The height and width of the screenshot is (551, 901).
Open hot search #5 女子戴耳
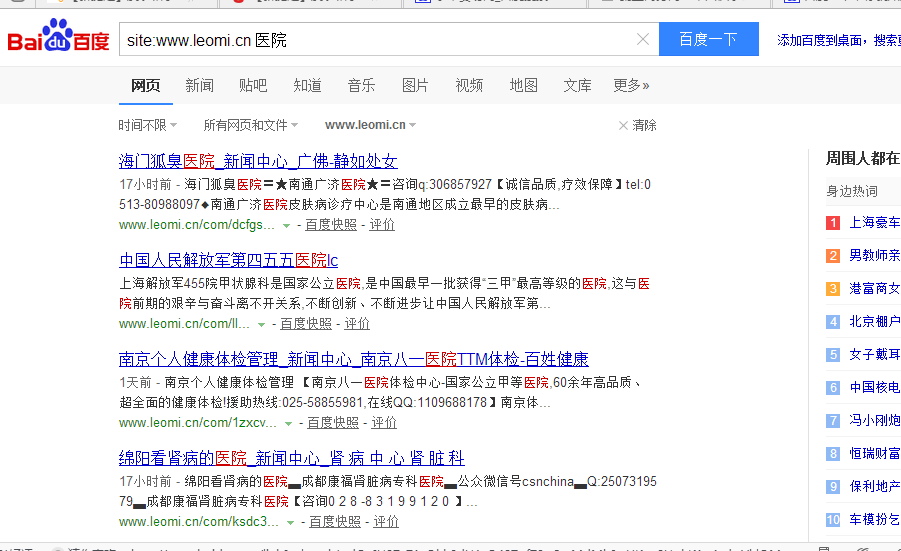pos(875,355)
